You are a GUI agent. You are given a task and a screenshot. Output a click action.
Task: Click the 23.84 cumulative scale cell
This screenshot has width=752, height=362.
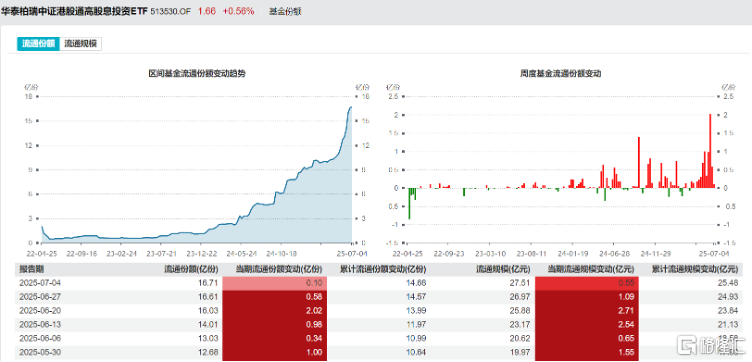tap(729, 311)
